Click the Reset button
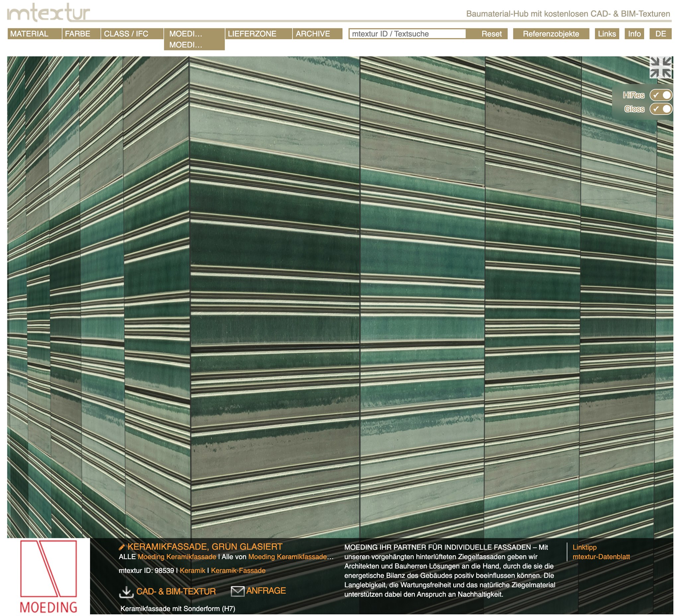The width and height of the screenshot is (680, 616). point(491,34)
